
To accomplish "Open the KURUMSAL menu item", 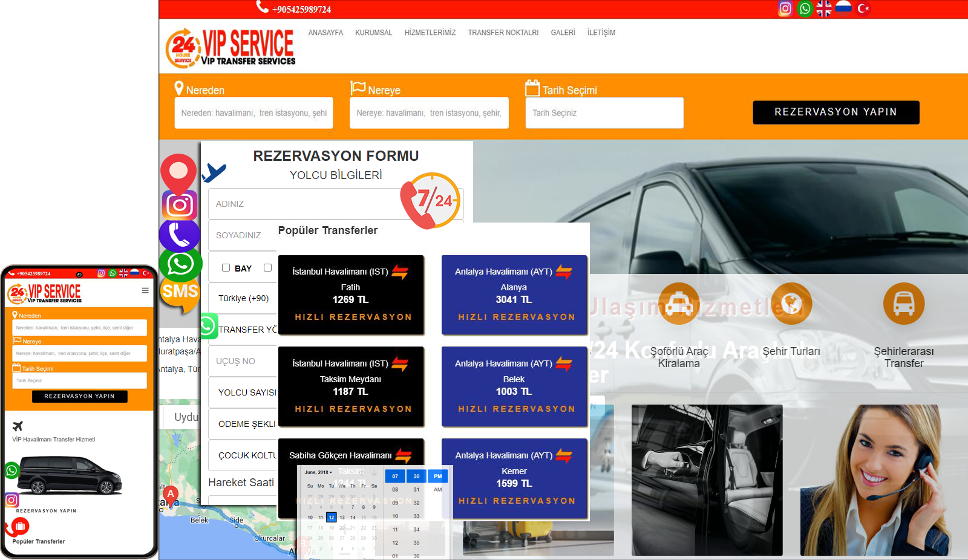I will click(373, 33).
